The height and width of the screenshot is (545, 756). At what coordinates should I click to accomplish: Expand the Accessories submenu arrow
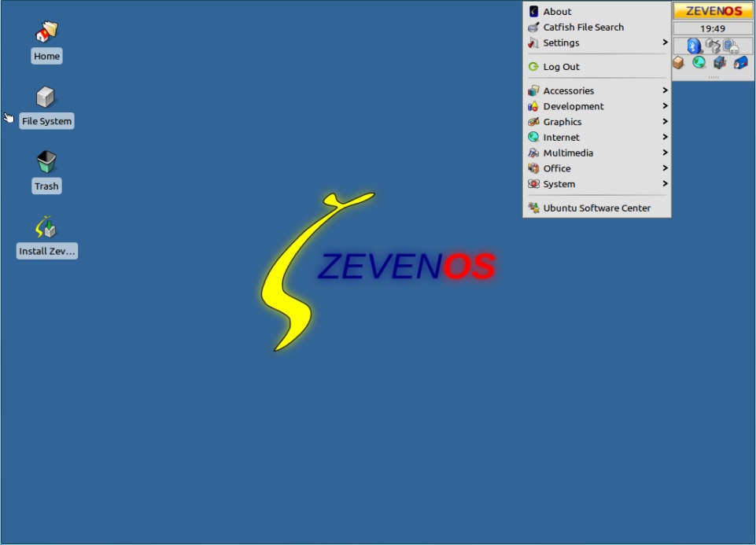click(665, 90)
